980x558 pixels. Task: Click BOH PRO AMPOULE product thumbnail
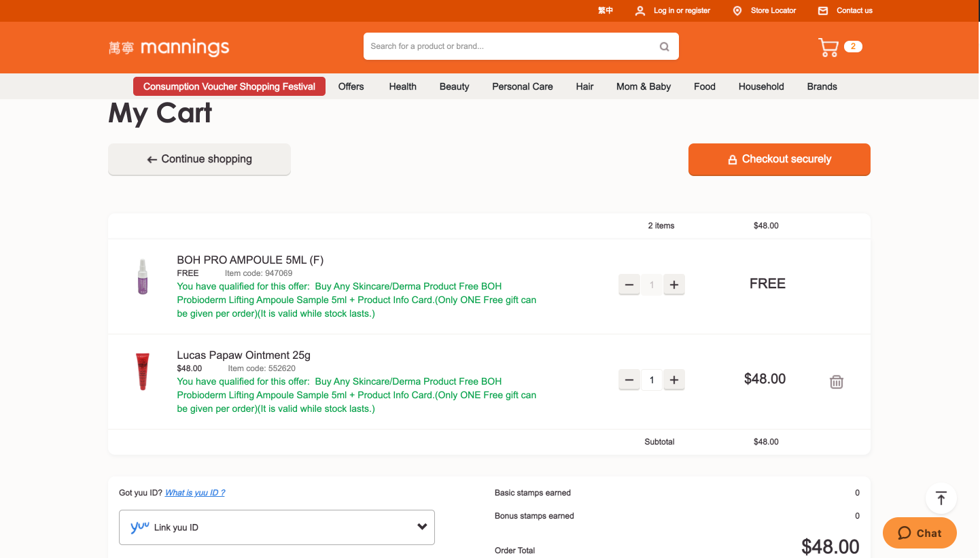coord(142,277)
